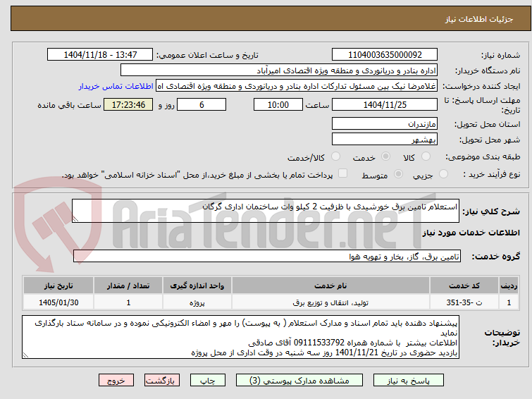Open مشاهده مدارک پیوستی (3) attachments
The width and height of the screenshot is (532, 399).
click(299, 381)
